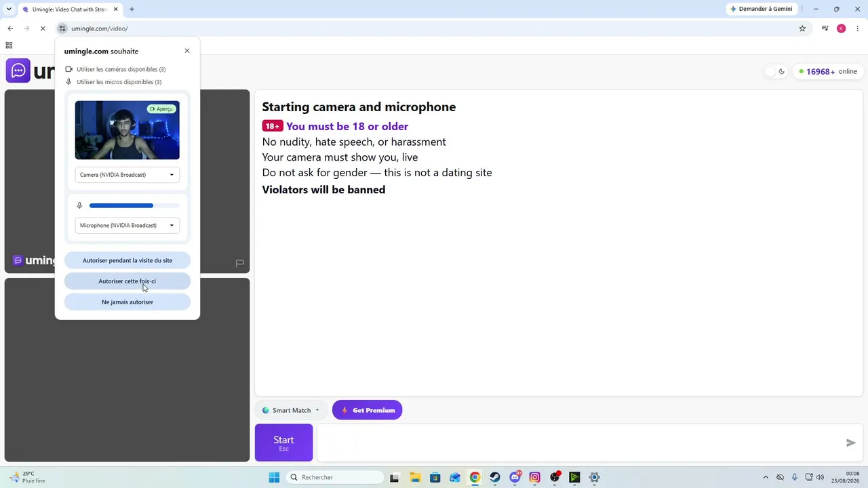The height and width of the screenshot is (488, 868).
Task: Click the camera preview thumbnail
Action: coord(127,130)
